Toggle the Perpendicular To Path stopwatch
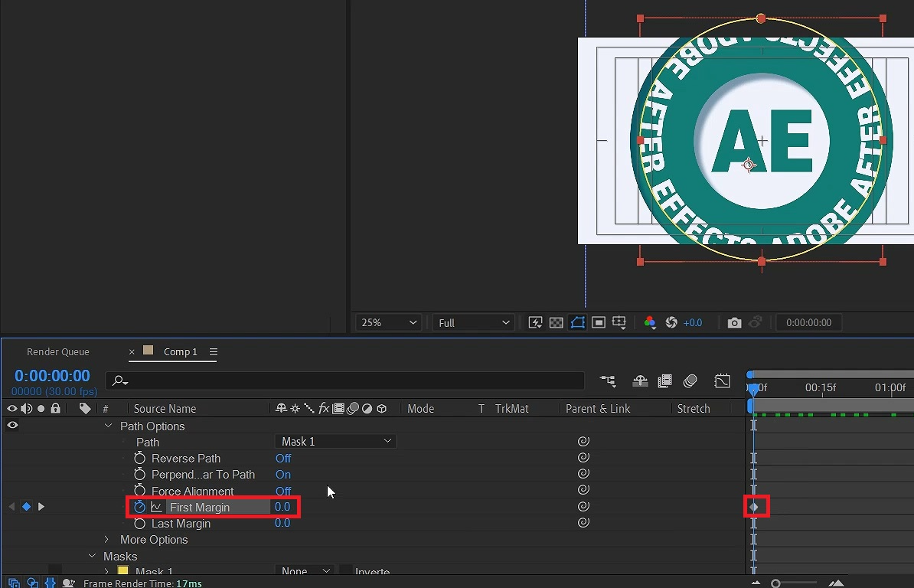 click(x=139, y=474)
